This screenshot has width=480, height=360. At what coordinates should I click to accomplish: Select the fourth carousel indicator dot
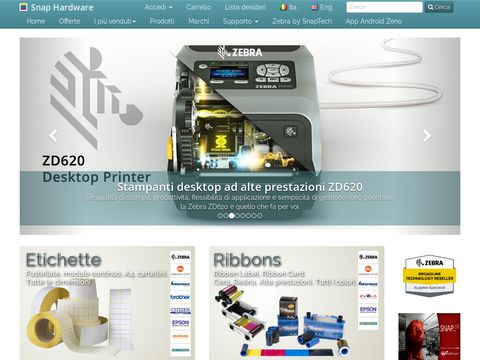tap(237, 216)
